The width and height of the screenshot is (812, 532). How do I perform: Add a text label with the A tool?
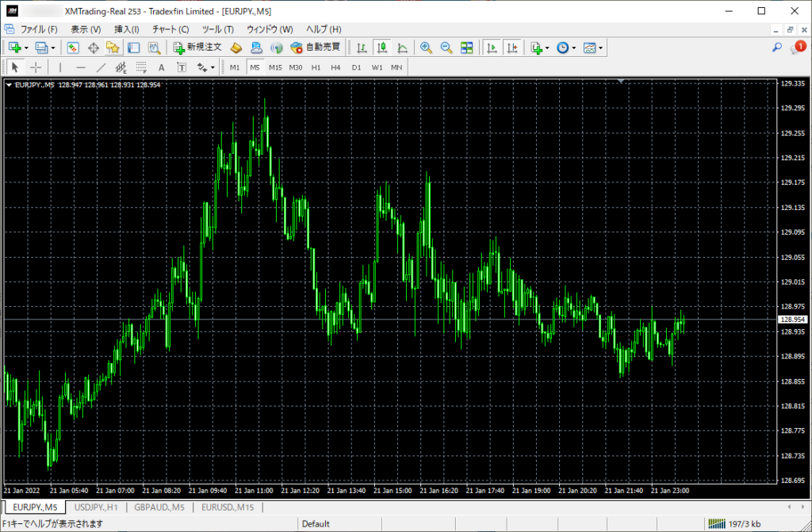(x=161, y=67)
